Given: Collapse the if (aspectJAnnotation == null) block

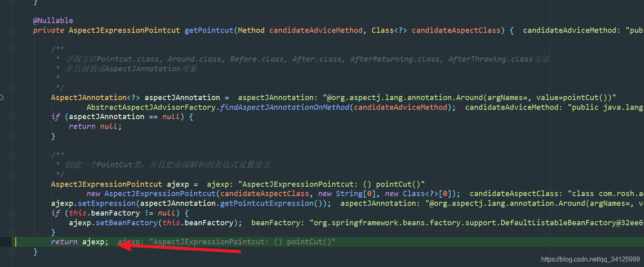Looking at the screenshot, I should [x=12, y=117].
